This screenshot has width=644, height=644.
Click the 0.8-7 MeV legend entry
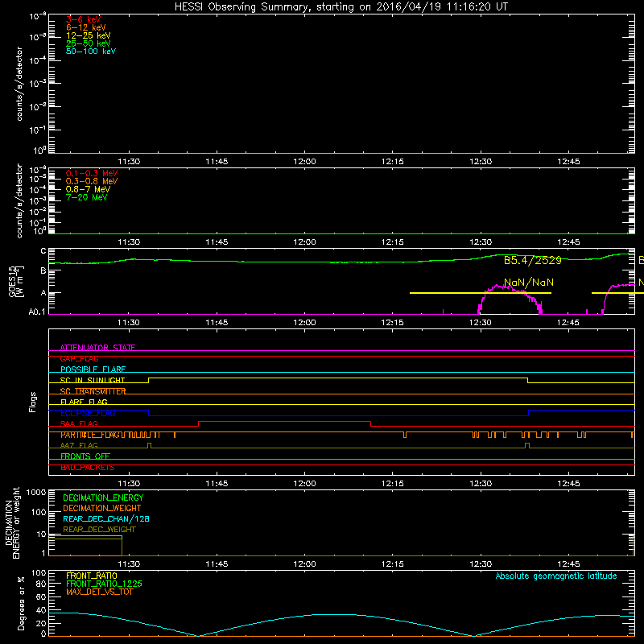click(88, 189)
